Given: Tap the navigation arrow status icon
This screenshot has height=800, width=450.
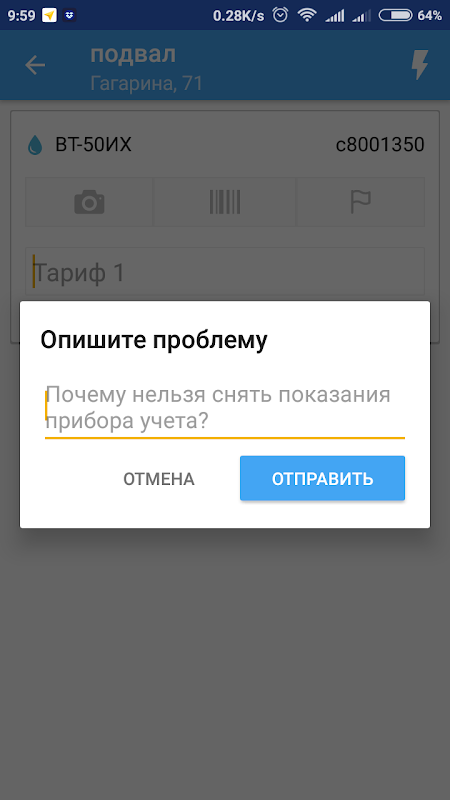Looking at the screenshot, I should (x=49, y=15).
